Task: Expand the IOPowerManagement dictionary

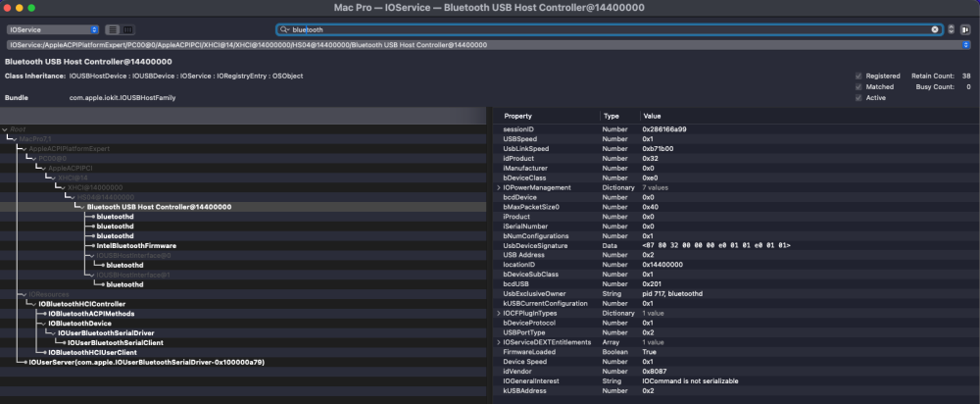Action: [x=499, y=187]
